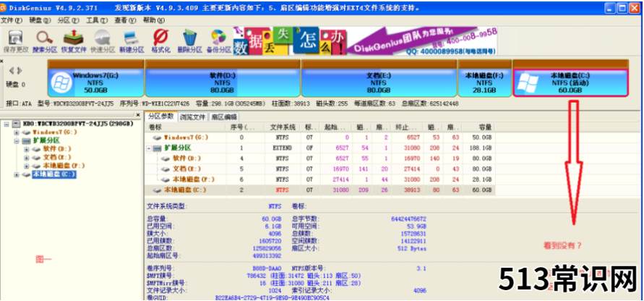Select 扩展分区 label in left tree

coord(46,140)
